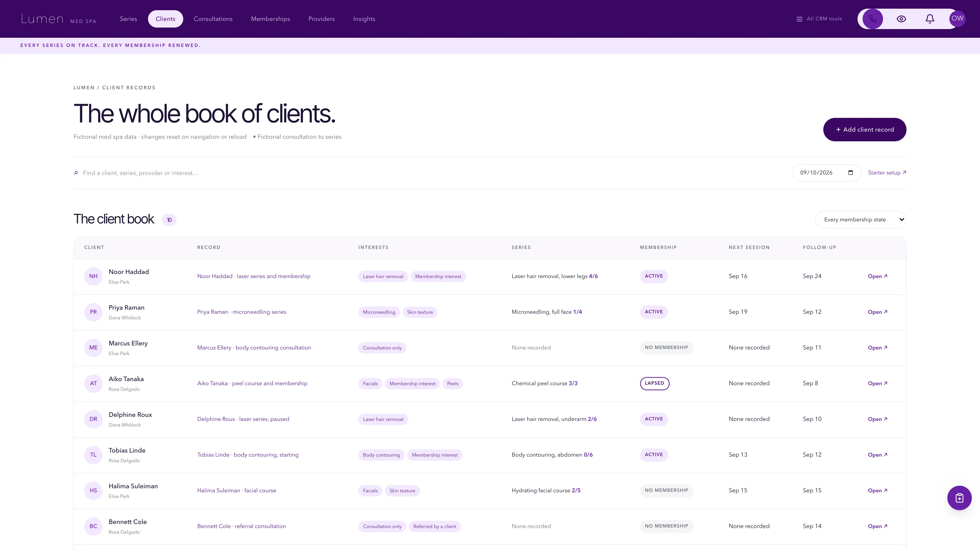Toggle the eye visibility icon in header
The image size is (980, 551).
(x=901, y=19)
